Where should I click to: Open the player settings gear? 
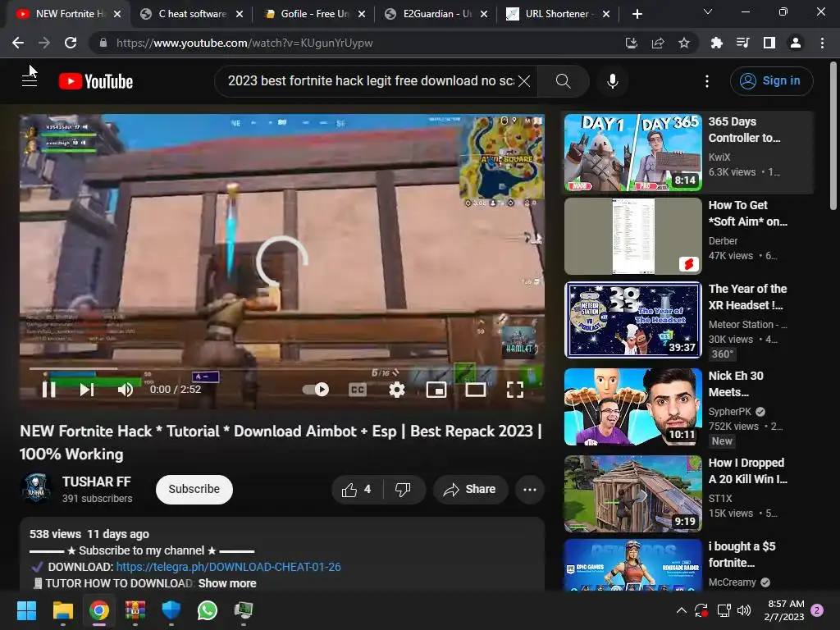pyautogui.click(x=397, y=390)
